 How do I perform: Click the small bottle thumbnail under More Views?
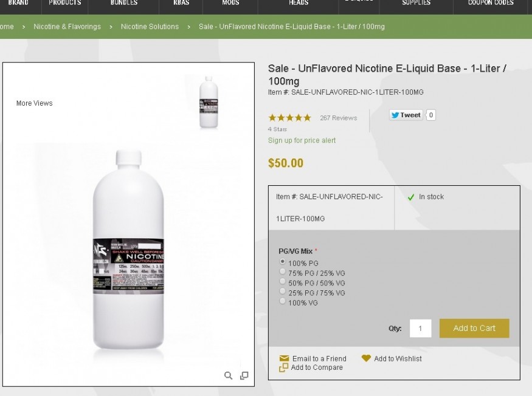tap(209, 102)
